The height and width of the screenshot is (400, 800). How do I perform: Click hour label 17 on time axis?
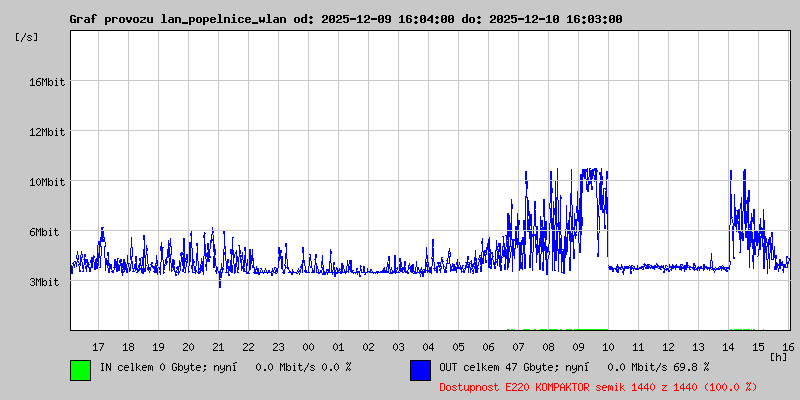pos(98,347)
